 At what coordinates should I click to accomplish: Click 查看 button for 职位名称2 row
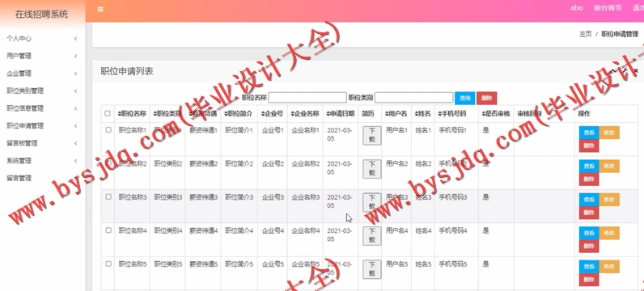(589, 167)
